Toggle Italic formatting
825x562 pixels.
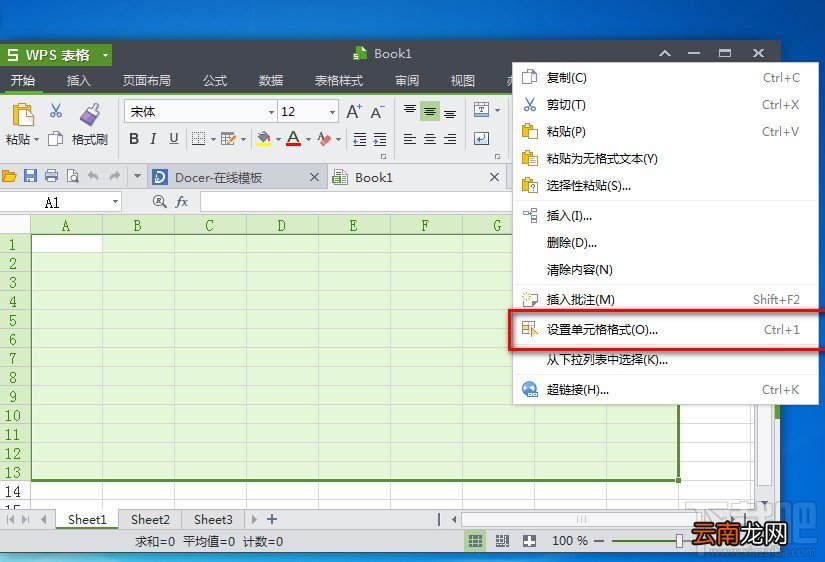(153, 139)
